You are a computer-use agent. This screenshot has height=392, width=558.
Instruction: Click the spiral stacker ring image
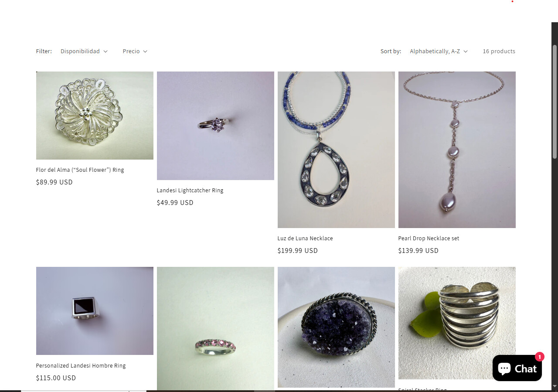[x=457, y=323]
